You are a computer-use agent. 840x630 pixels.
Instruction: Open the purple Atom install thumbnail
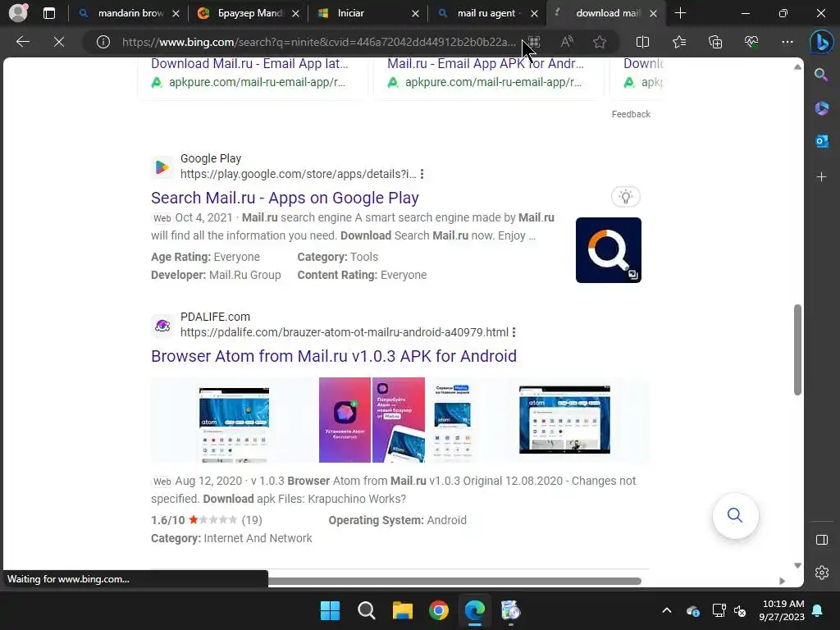coord(345,420)
